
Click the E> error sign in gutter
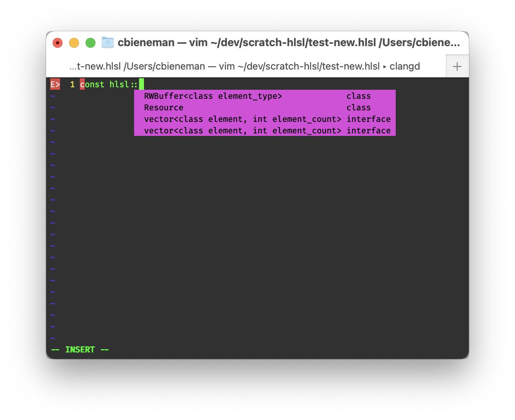[x=55, y=84]
